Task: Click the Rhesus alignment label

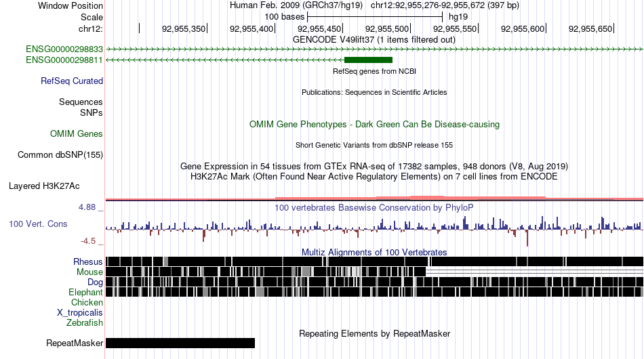Action: click(88, 261)
